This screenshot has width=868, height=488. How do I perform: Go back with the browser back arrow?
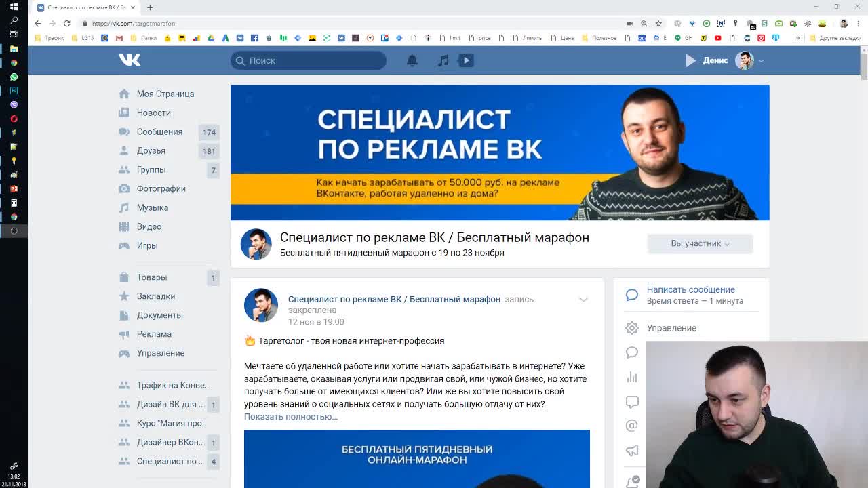pos(38,23)
